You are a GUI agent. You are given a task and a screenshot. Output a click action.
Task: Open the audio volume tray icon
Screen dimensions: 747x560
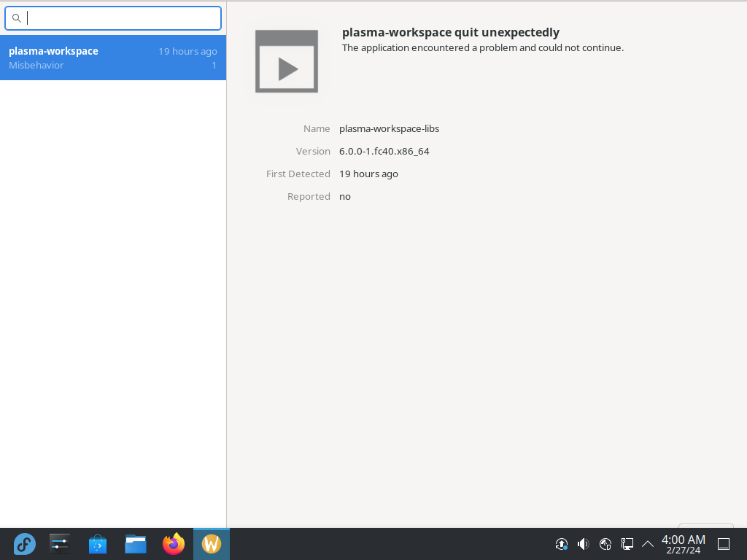coord(583,544)
